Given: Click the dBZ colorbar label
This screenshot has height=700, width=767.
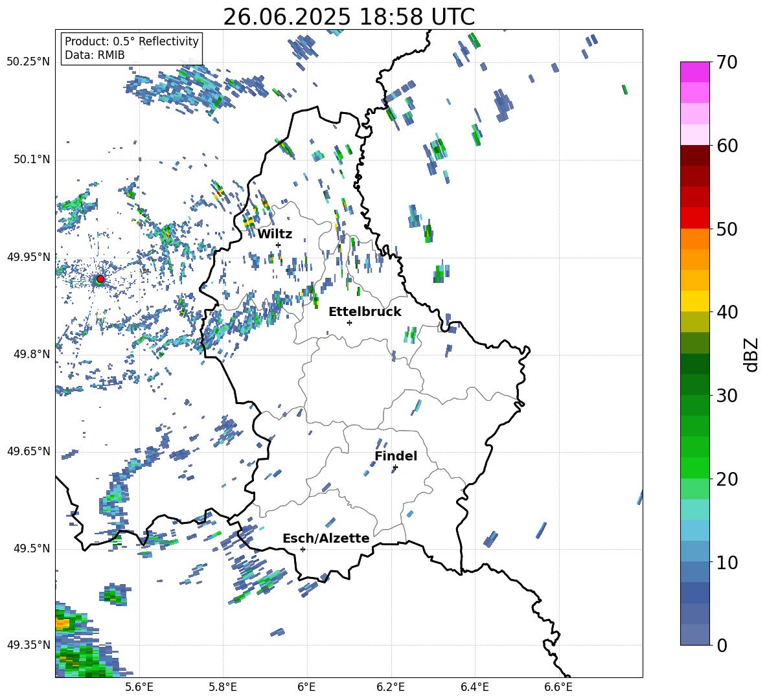Looking at the screenshot, I should coord(751,354).
